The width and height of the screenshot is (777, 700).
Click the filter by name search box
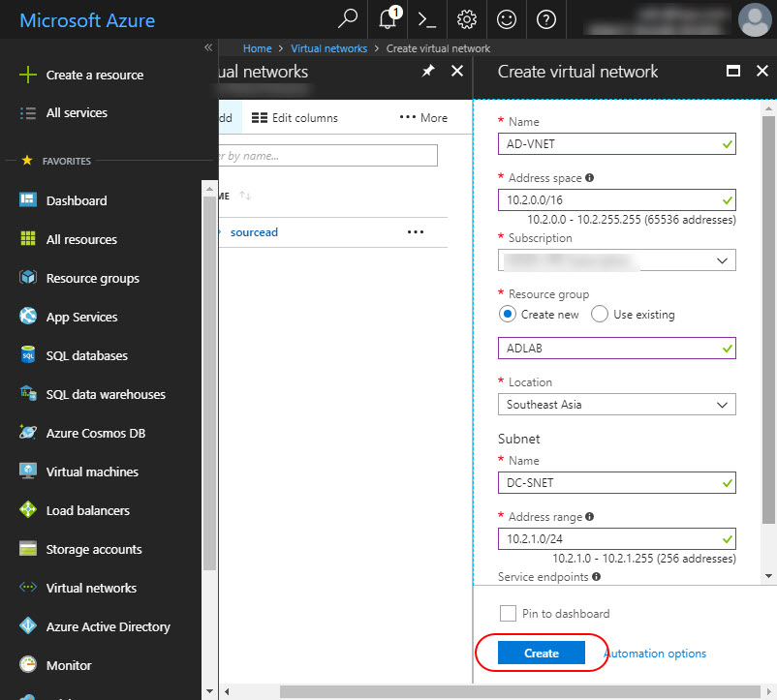327,156
